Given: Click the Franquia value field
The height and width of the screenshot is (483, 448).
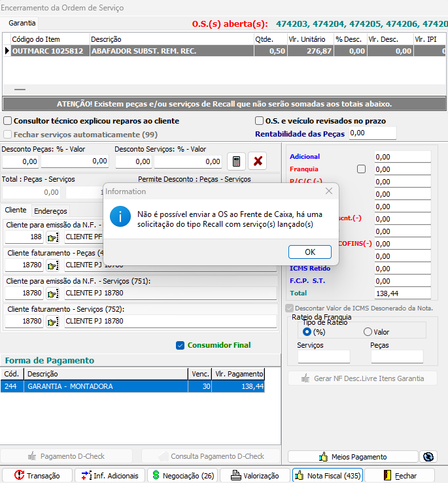Looking at the screenshot, I should [x=402, y=169].
